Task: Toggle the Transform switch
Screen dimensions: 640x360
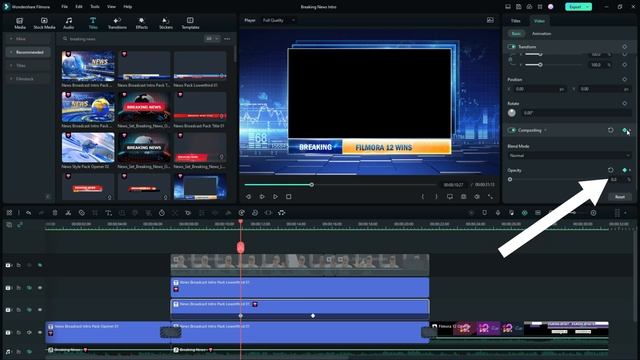Action: coord(511,47)
